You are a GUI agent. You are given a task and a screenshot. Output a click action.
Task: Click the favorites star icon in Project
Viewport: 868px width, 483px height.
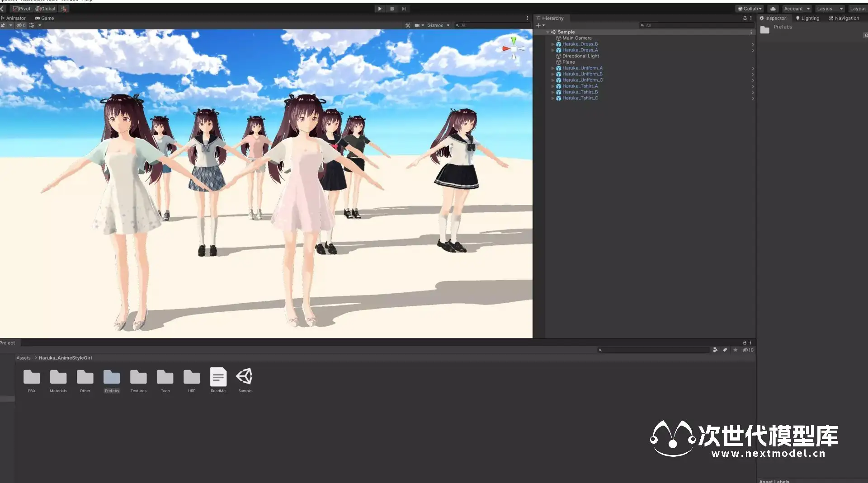click(735, 350)
